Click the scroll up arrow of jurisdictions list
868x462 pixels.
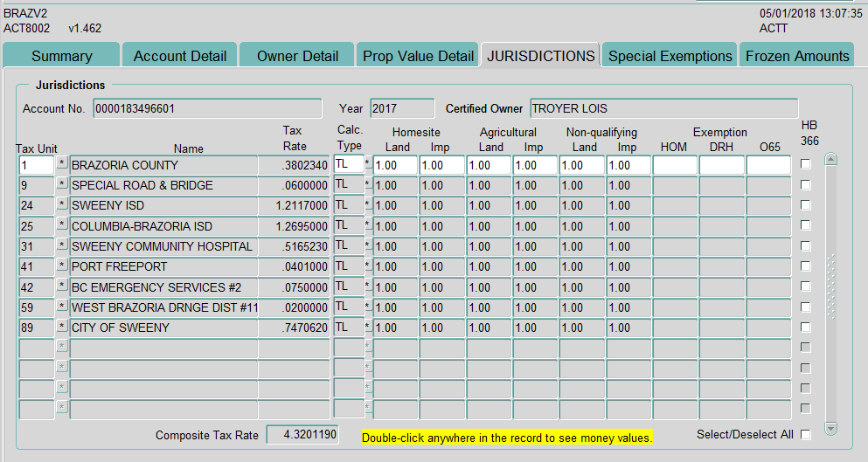point(830,160)
